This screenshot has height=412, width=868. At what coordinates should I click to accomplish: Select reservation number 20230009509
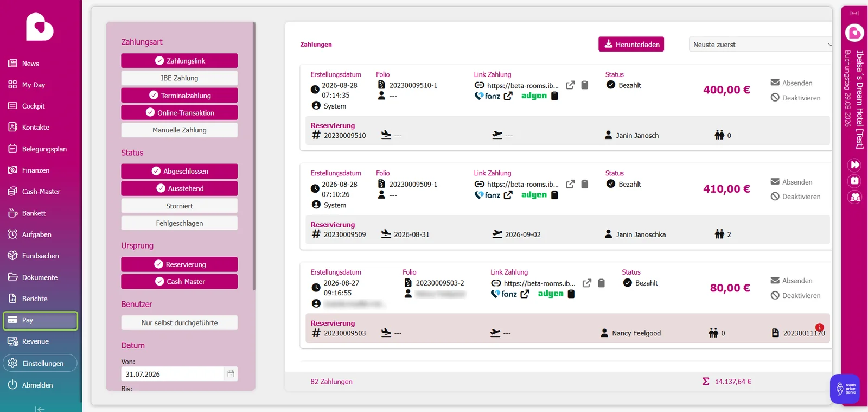(345, 234)
